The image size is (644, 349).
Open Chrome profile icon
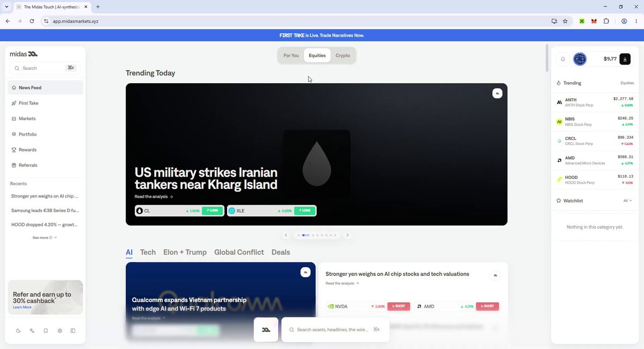pos(624,21)
